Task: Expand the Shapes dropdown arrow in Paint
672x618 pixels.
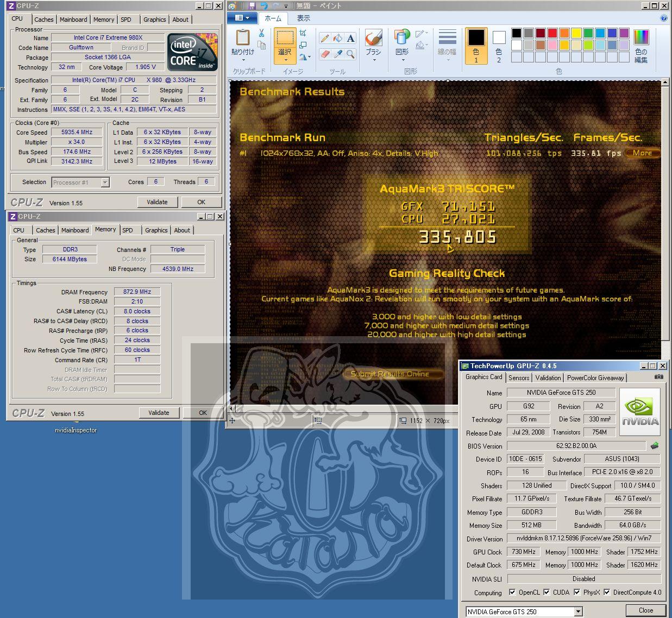Action: click(402, 60)
